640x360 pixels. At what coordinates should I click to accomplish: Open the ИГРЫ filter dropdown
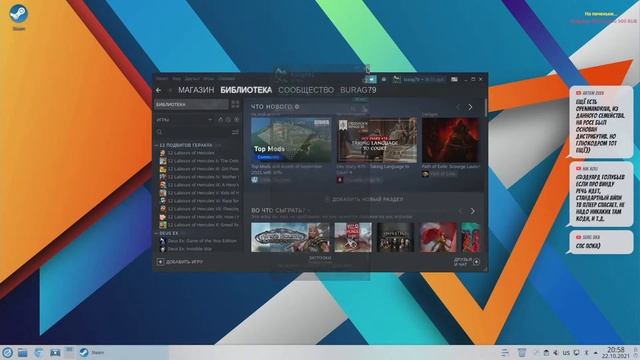(184, 120)
